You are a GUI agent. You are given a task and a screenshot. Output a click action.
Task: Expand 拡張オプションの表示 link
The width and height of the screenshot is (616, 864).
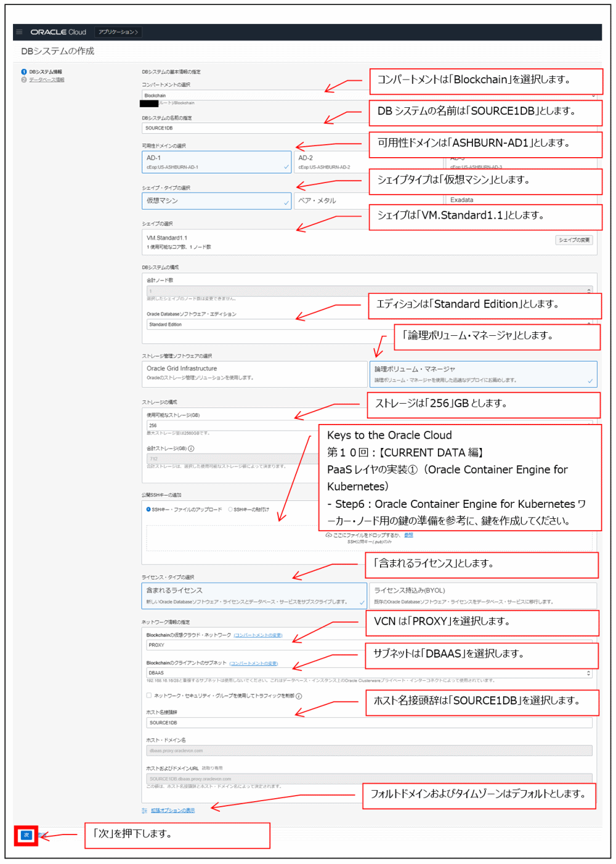point(172,810)
